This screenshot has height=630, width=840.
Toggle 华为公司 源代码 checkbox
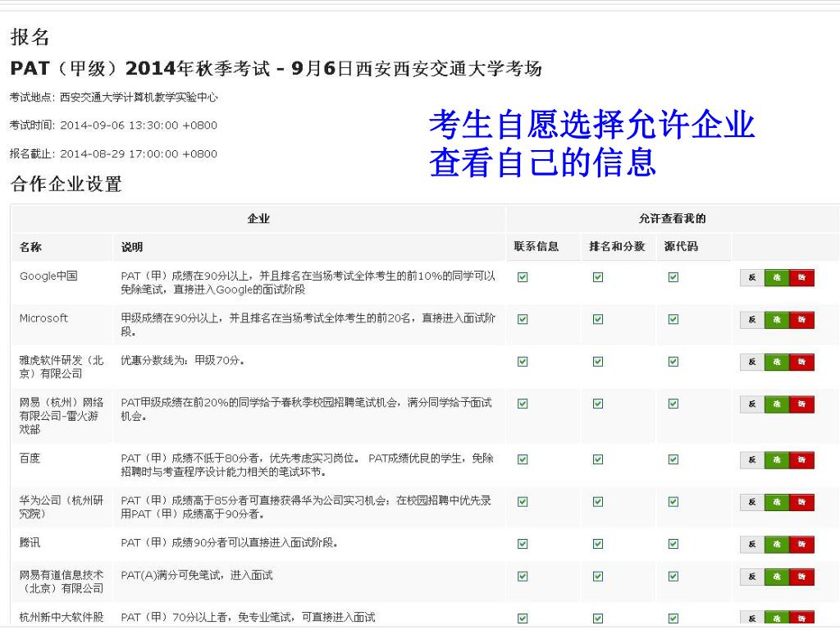(673, 501)
